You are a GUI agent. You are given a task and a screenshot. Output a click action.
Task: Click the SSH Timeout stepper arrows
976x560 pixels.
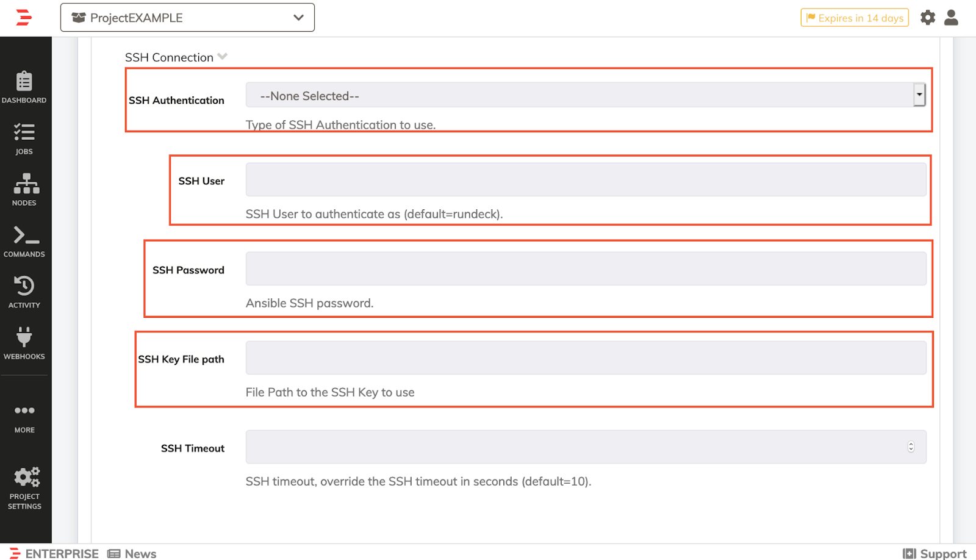[x=911, y=447]
